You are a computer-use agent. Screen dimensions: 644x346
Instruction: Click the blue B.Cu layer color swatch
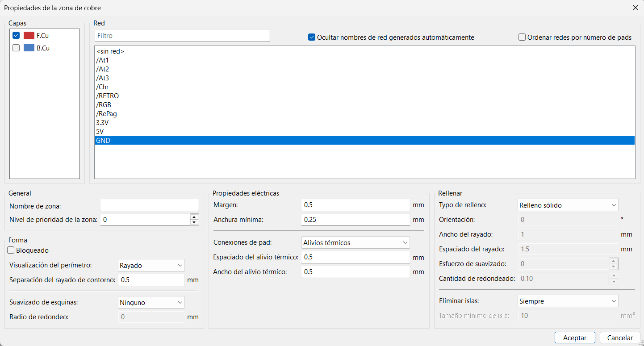point(29,48)
